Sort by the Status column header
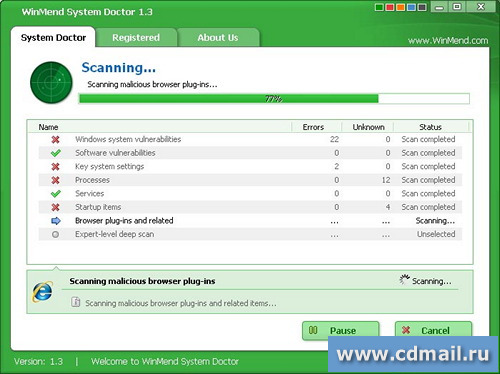The width and height of the screenshot is (500, 374). click(x=430, y=127)
